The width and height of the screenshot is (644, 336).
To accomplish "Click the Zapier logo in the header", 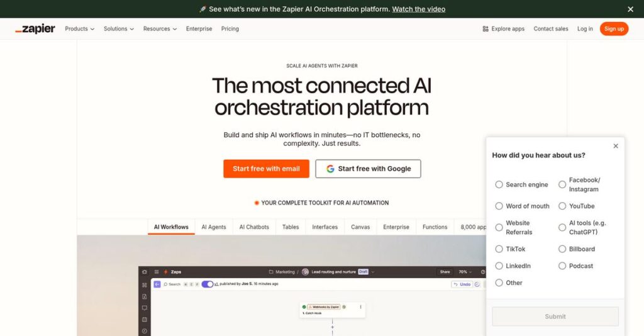I will pyautogui.click(x=35, y=29).
